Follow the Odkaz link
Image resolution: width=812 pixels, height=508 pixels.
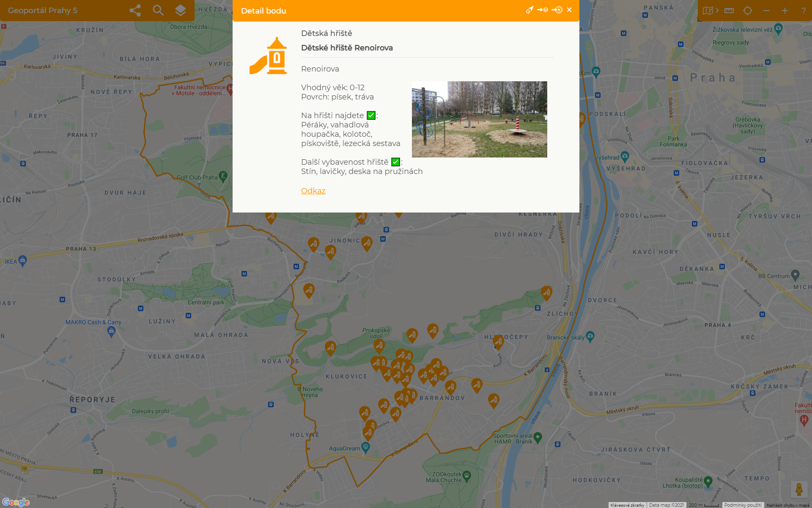313,191
